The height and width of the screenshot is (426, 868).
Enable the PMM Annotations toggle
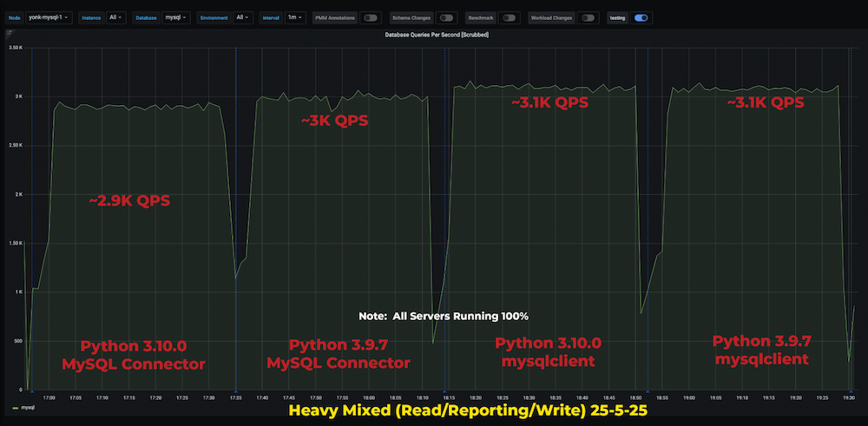371,17
